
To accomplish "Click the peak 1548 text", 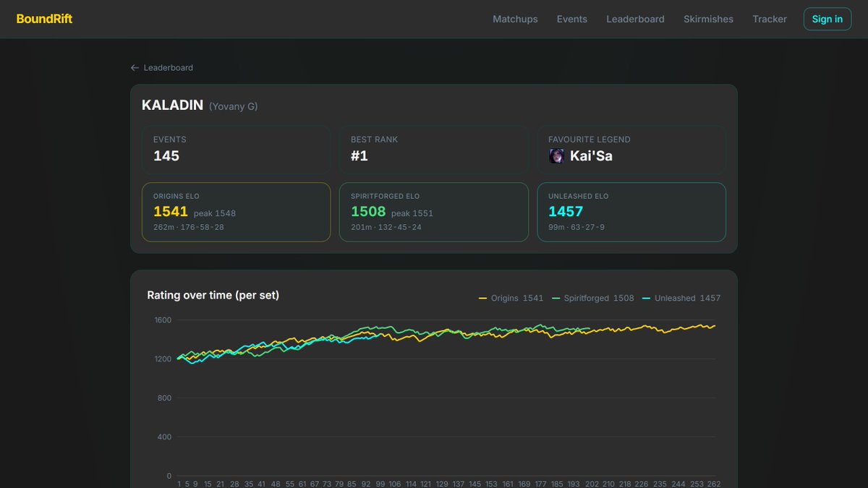I will [x=215, y=213].
